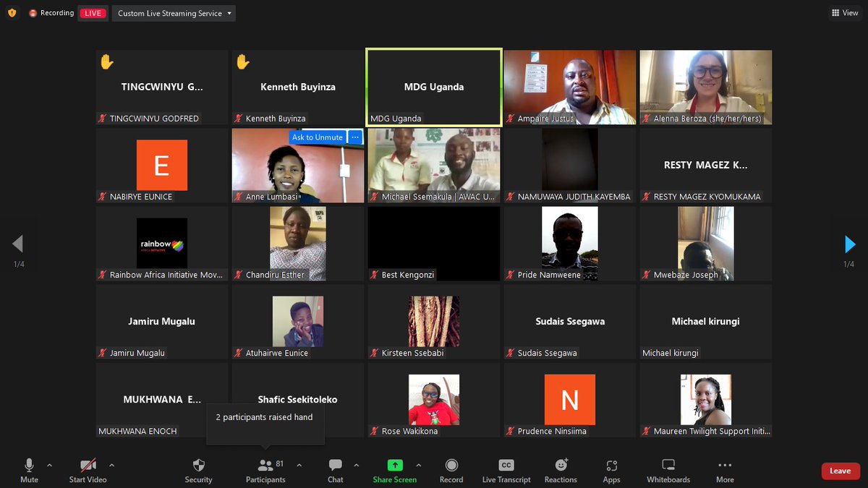Click the red Leave button
The width and height of the screenshot is (868, 488).
pyautogui.click(x=841, y=471)
